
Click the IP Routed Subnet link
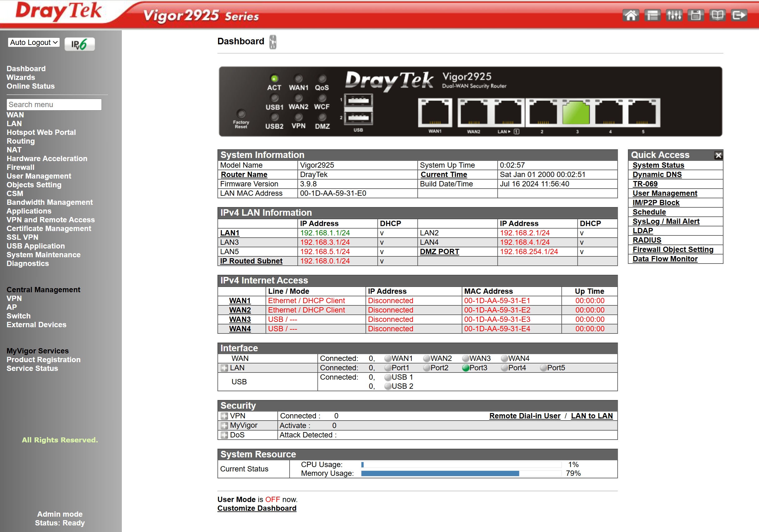251,261
